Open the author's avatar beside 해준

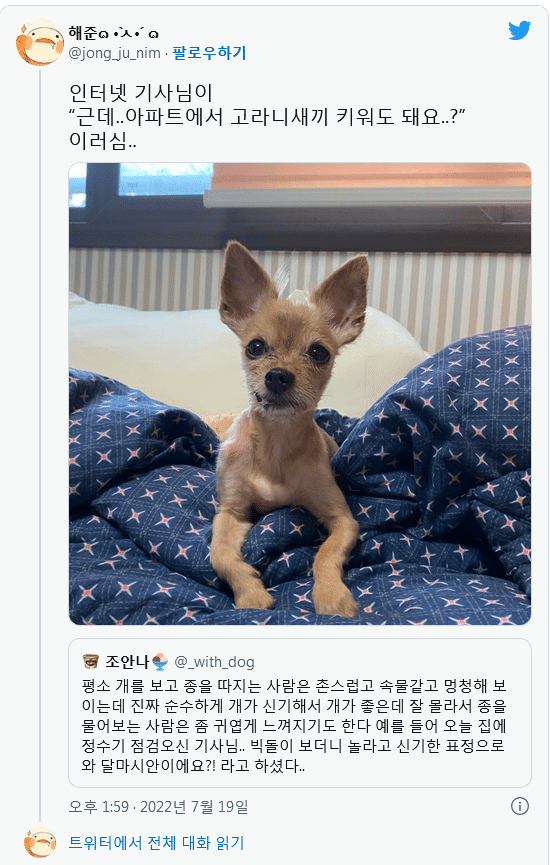[x=40, y=42]
